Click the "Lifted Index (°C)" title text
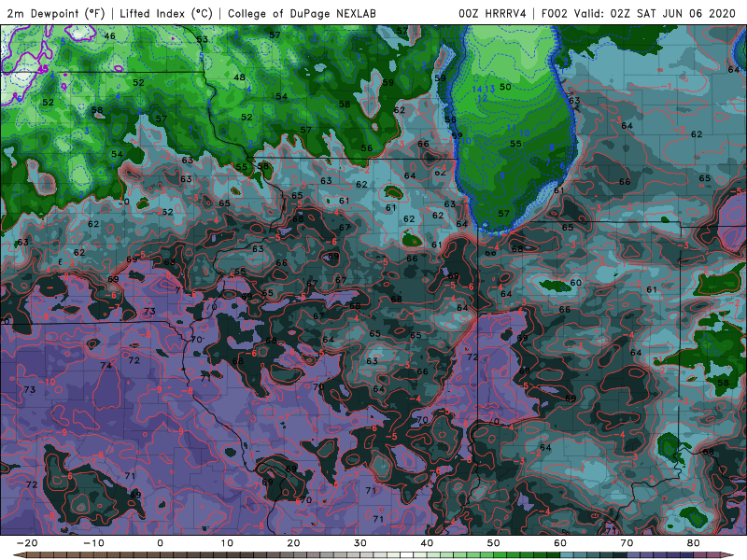The image size is (747, 560). click(x=166, y=13)
